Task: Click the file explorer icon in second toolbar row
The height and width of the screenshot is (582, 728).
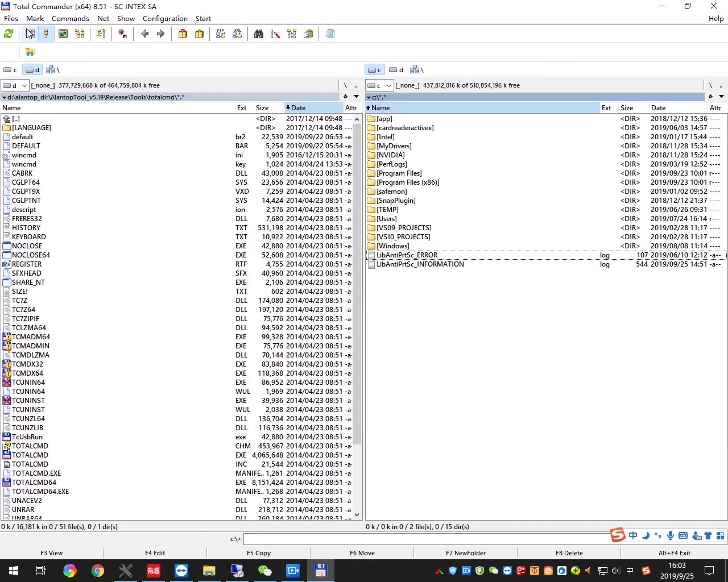Action: 30,52
